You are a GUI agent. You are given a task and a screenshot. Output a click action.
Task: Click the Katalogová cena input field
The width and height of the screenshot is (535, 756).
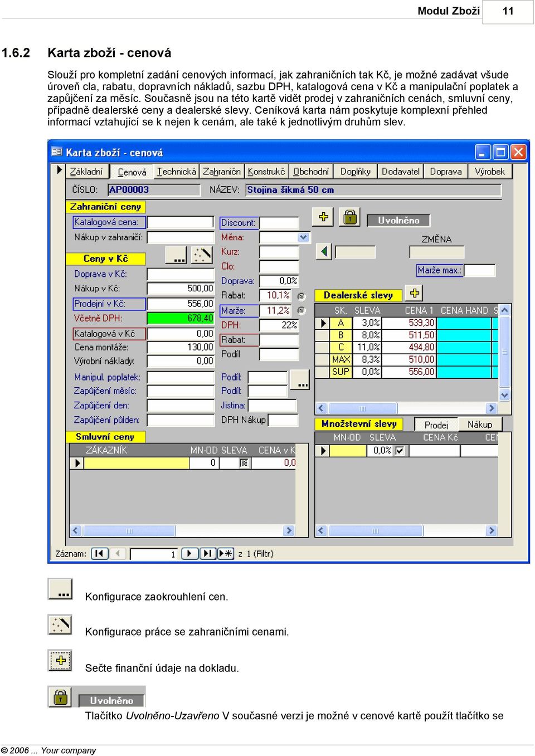click(181, 222)
